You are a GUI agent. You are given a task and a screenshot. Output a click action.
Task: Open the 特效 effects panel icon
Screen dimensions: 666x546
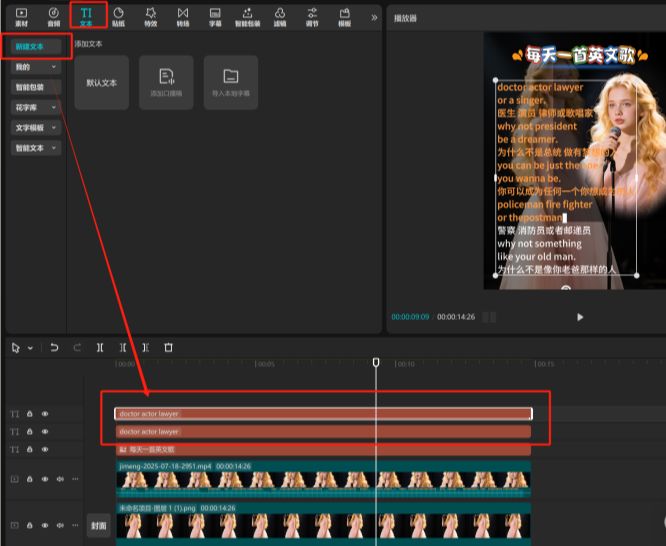[150, 16]
